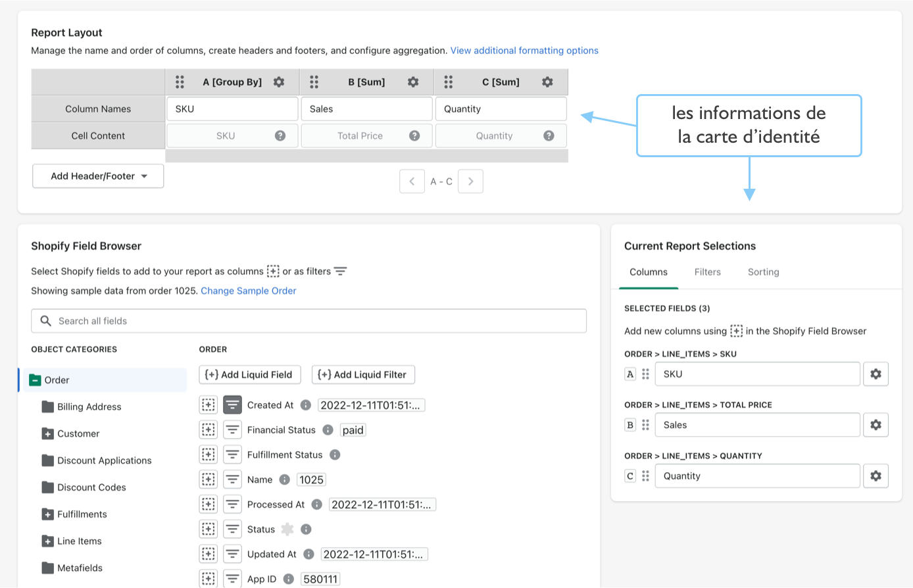The image size is (913, 588).
Task: Add Fulfillment Status as a column
Action: point(209,454)
